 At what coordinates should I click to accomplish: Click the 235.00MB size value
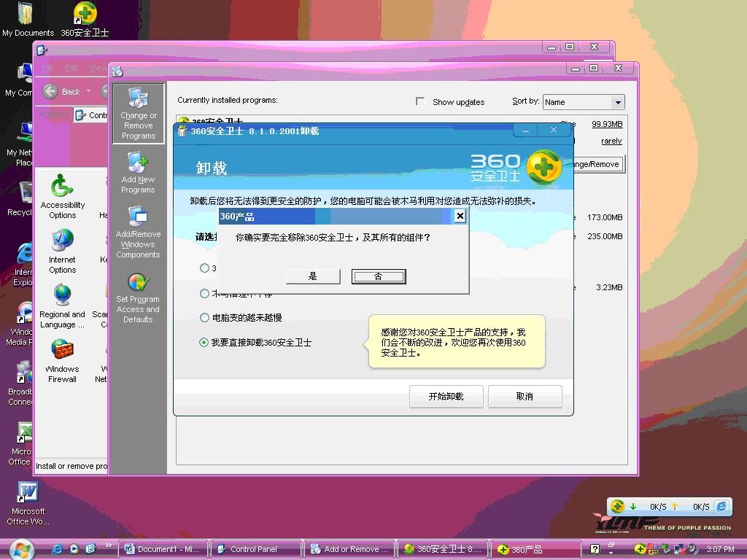(605, 236)
